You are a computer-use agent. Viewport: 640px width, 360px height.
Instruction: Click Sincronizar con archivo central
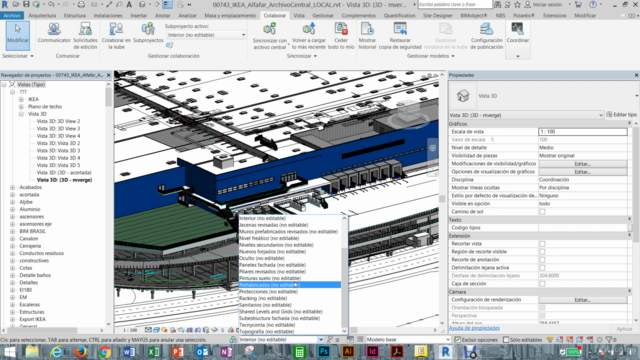[269, 36]
